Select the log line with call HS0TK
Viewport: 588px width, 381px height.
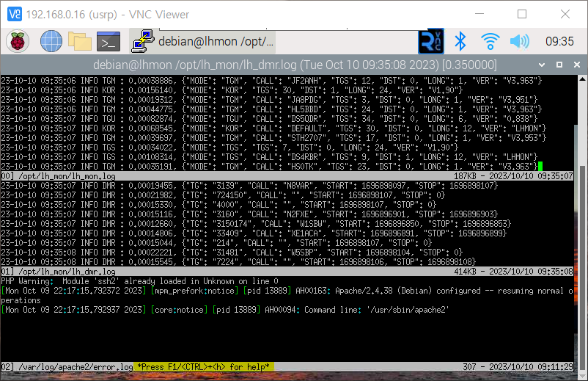click(x=269, y=167)
